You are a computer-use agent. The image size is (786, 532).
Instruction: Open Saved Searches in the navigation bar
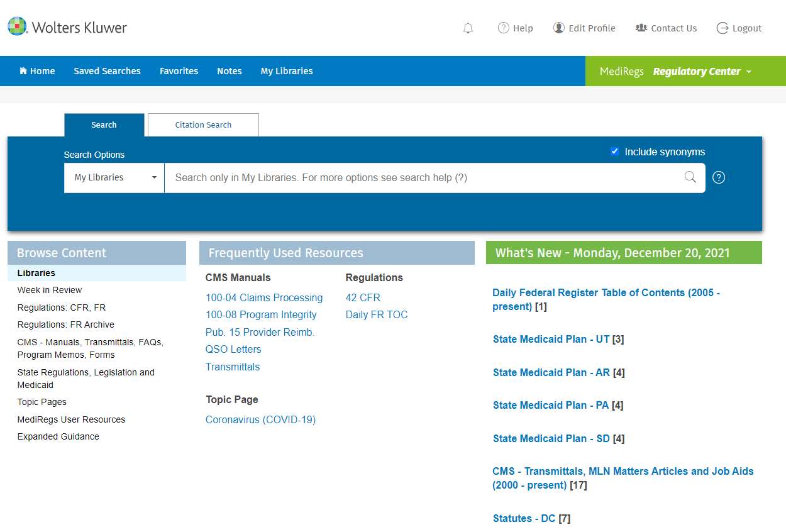[107, 71]
